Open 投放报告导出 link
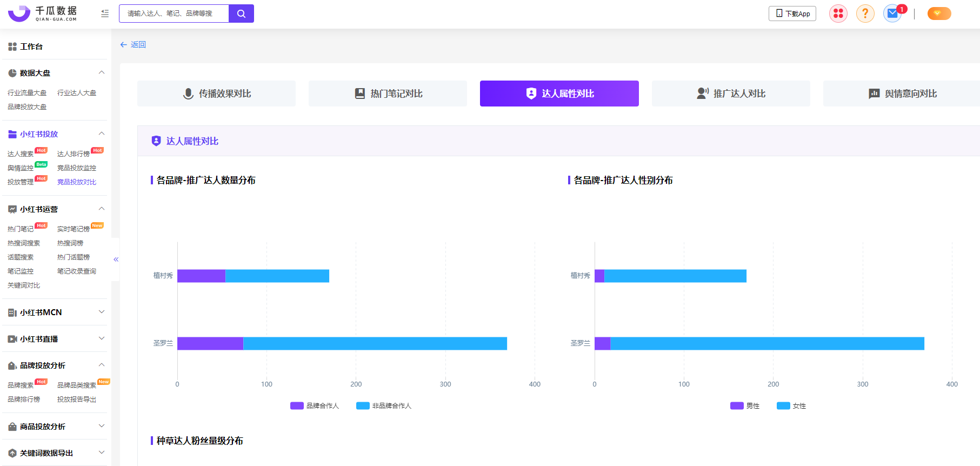 (77, 400)
